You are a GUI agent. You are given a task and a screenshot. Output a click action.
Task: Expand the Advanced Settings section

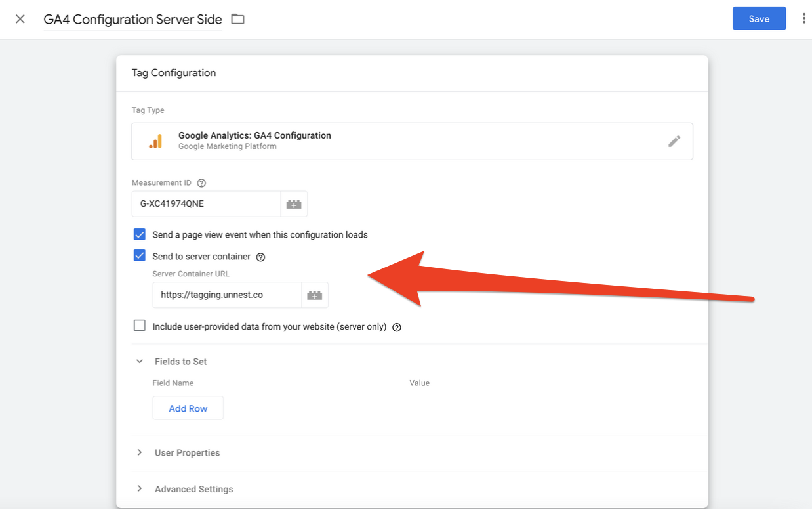(140, 489)
